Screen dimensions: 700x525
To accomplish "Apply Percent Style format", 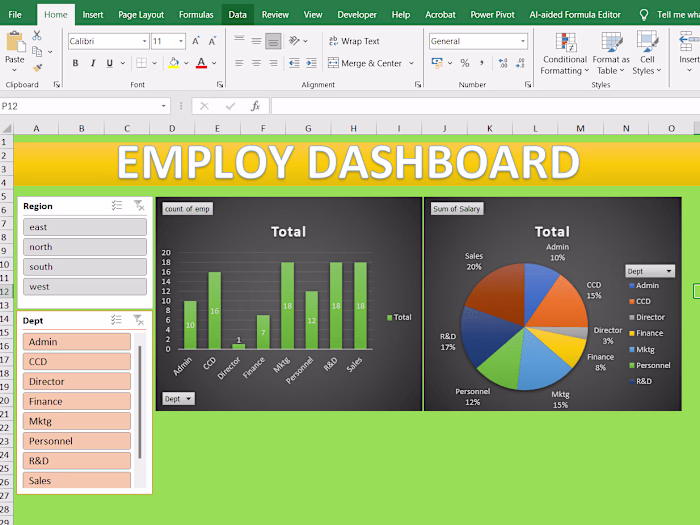I will [x=465, y=63].
